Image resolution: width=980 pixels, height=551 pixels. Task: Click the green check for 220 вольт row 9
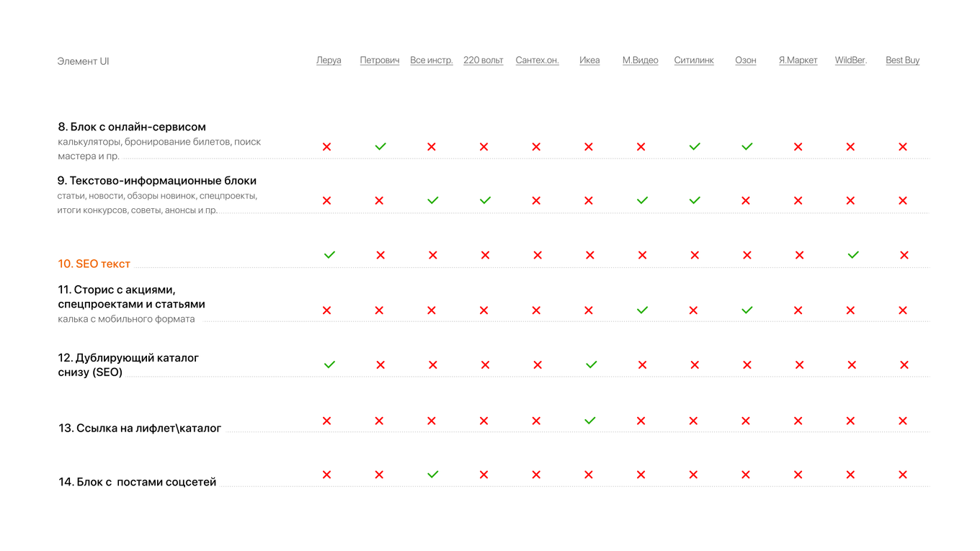[x=485, y=201]
